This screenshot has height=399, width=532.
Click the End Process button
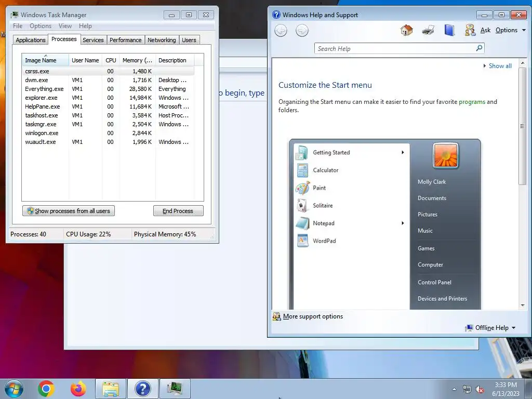178,211
